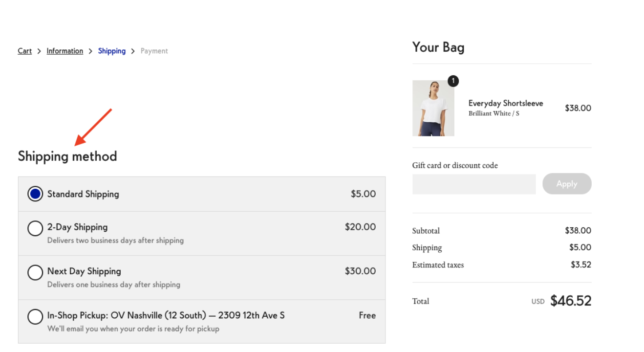This screenshot has height=352, width=644.
Task: Open the Everyday Shortsleeve product thumbnail
Action: click(433, 108)
